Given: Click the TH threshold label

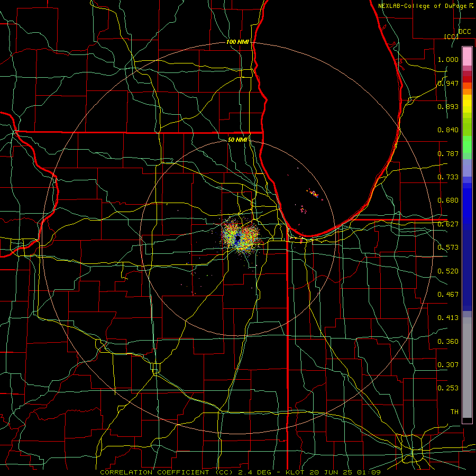Looking at the screenshot, I should [454, 412].
